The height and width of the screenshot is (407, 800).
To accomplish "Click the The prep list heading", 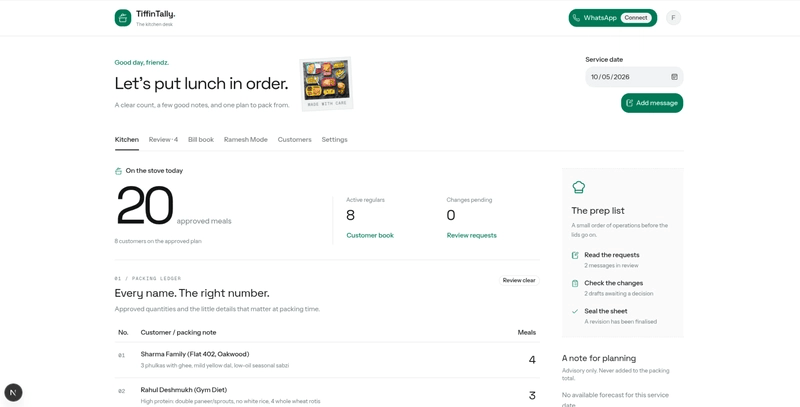I will pyautogui.click(x=598, y=211).
